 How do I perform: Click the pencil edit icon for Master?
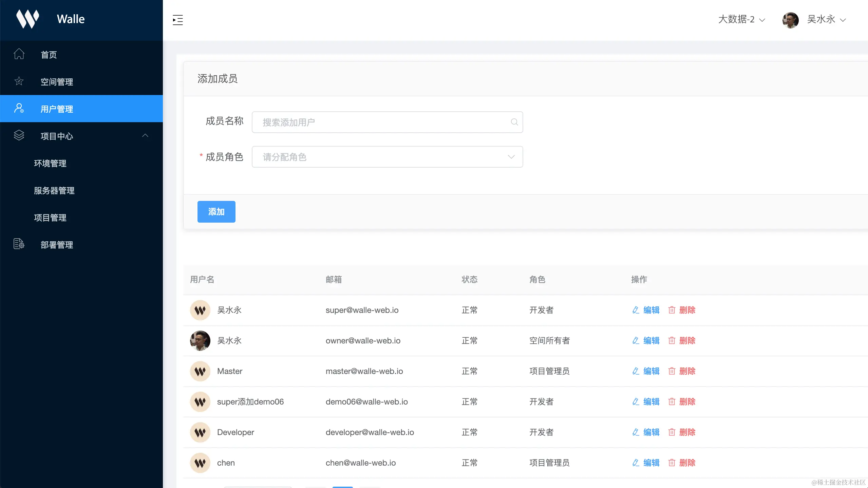point(636,371)
